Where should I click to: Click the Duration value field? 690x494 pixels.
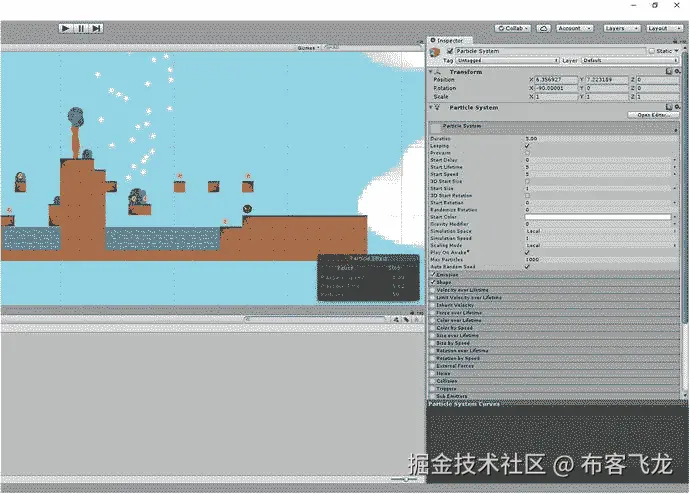601,139
